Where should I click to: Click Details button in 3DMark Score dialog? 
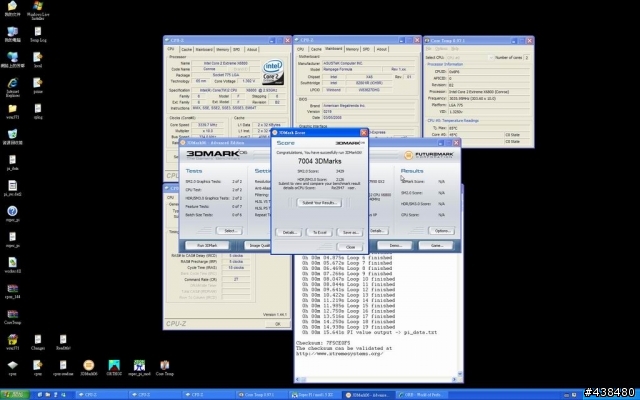point(289,233)
